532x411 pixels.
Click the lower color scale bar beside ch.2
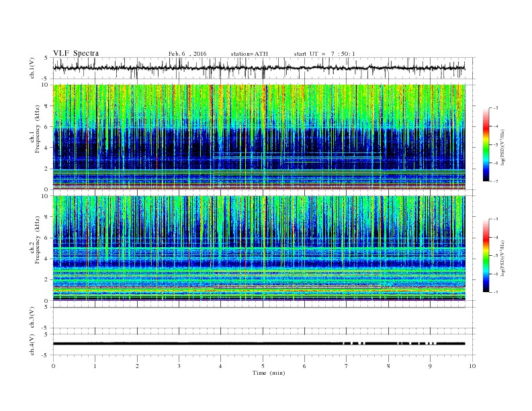(x=486, y=255)
